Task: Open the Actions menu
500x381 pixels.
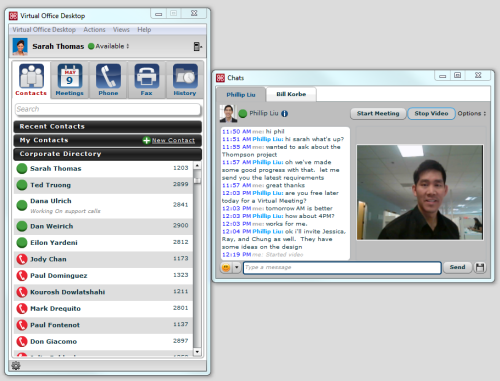Action: pos(94,30)
